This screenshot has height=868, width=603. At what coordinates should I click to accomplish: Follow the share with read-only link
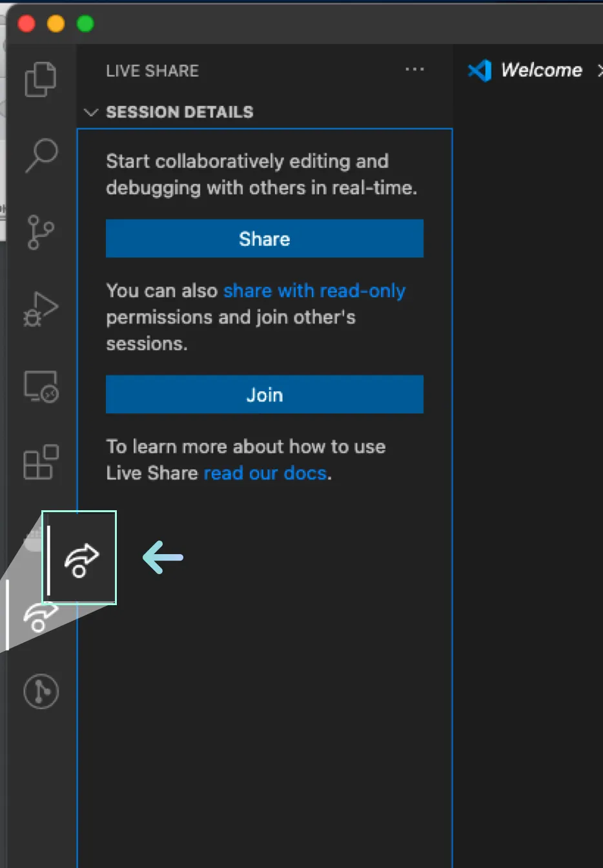(314, 291)
